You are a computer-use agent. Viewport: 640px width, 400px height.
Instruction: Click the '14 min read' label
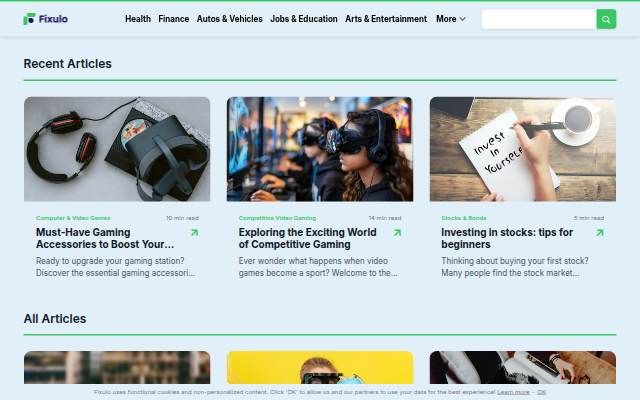385,218
